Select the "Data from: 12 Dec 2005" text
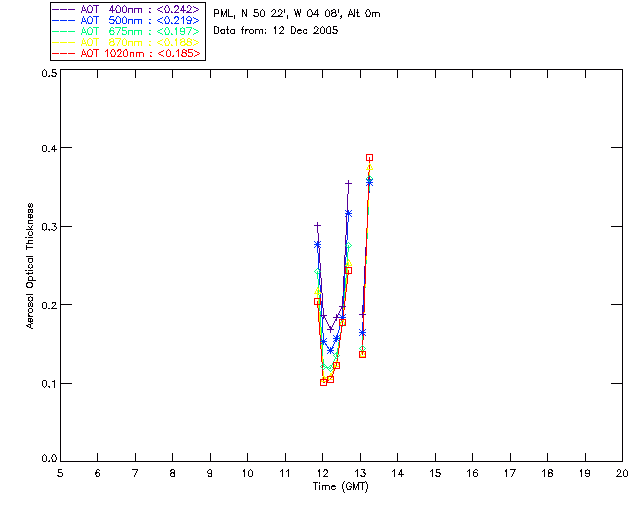 (x=276, y=31)
